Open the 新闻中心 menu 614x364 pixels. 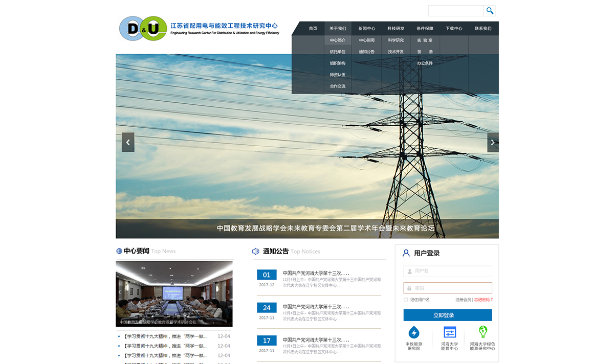(x=367, y=29)
